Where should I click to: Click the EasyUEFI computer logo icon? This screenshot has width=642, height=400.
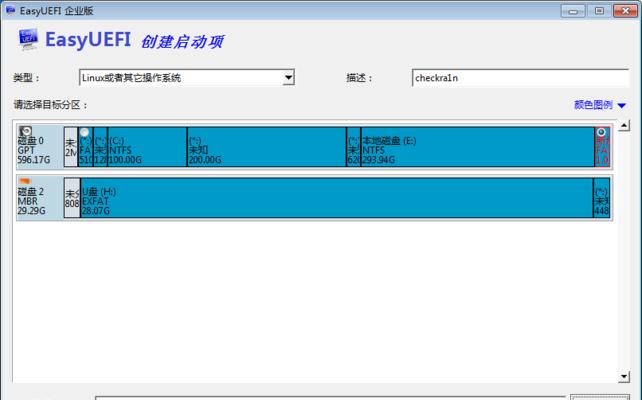[x=28, y=39]
